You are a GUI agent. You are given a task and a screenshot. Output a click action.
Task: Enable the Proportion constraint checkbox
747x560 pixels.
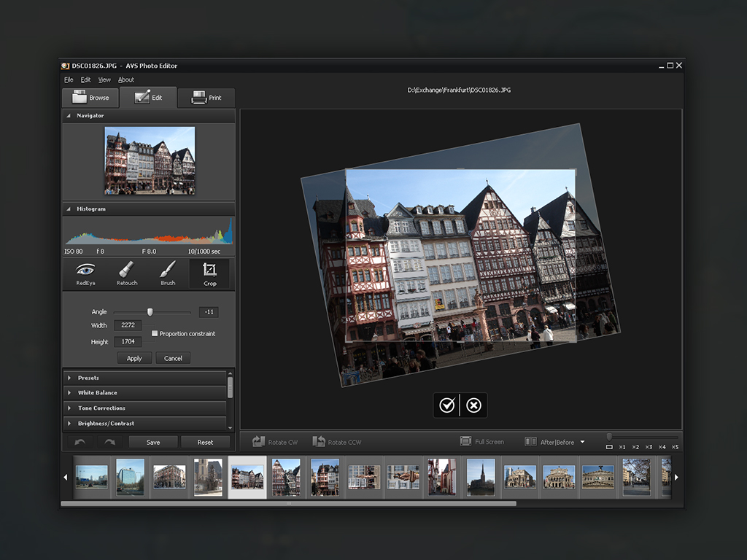154,332
